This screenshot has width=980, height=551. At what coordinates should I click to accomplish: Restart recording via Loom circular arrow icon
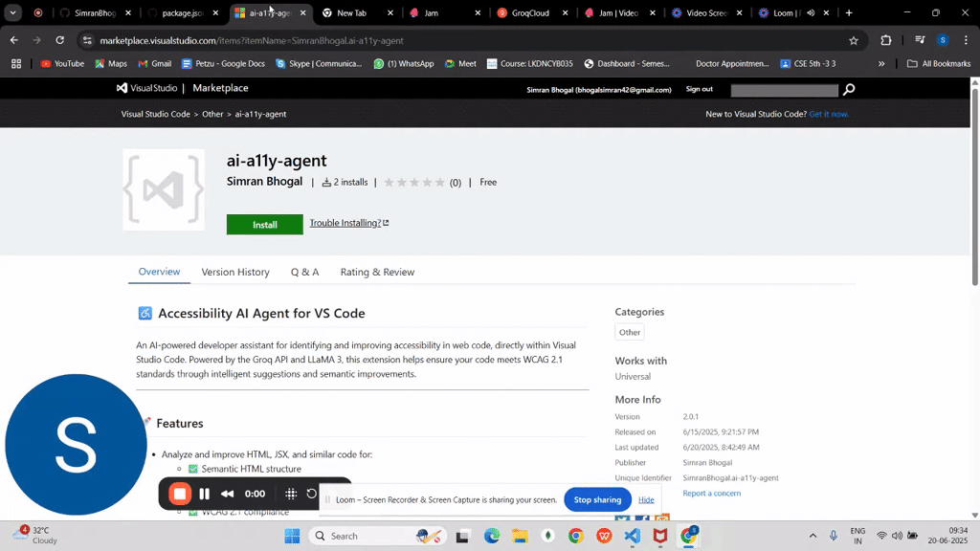(311, 494)
